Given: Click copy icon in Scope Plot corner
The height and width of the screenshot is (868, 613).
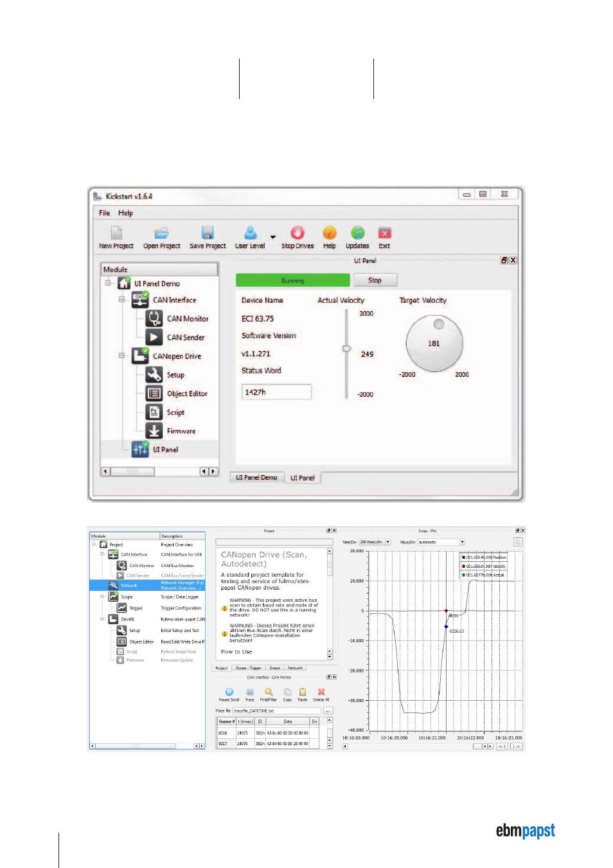Looking at the screenshot, I should 518,542.
